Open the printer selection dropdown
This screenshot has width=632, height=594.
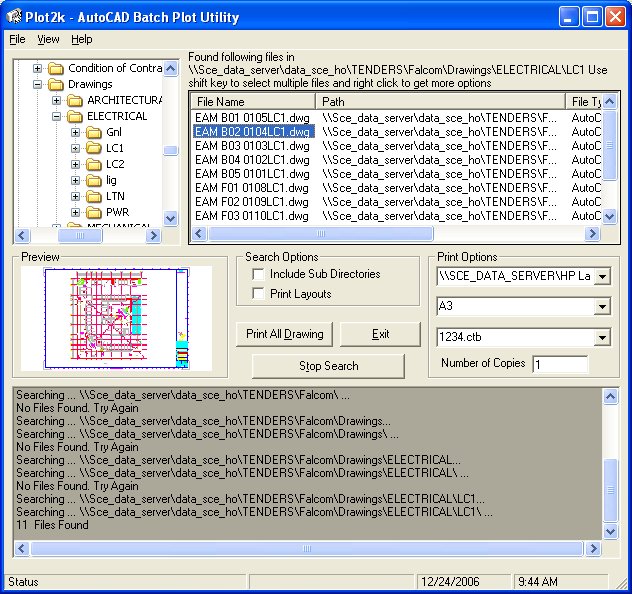pos(602,276)
